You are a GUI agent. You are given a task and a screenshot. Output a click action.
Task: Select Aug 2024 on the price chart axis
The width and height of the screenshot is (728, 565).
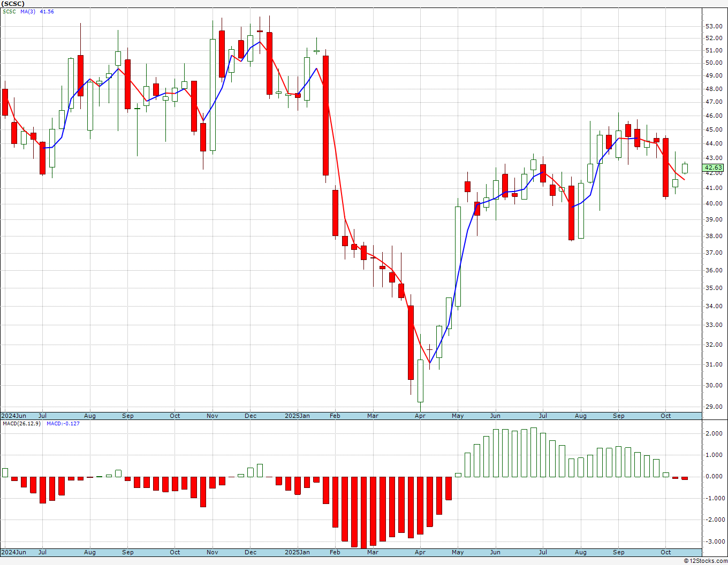pyautogui.click(x=90, y=416)
